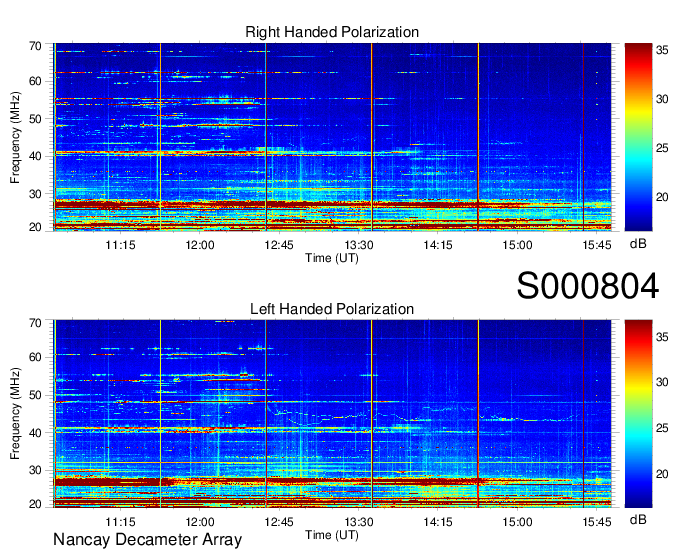Screen dimensions: 680x552
Task: Click the bottom dB color scale bar
Action: coord(638,414)
